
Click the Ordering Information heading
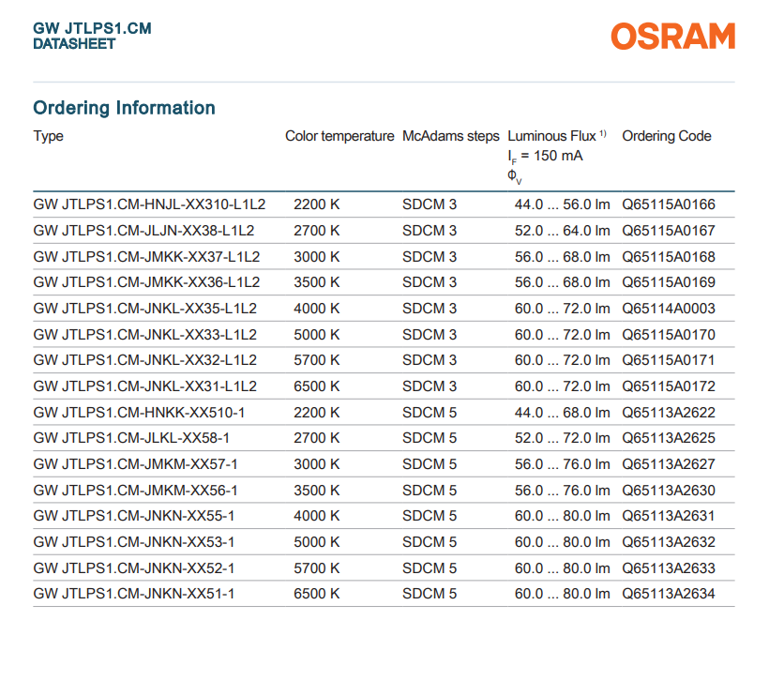124,108
